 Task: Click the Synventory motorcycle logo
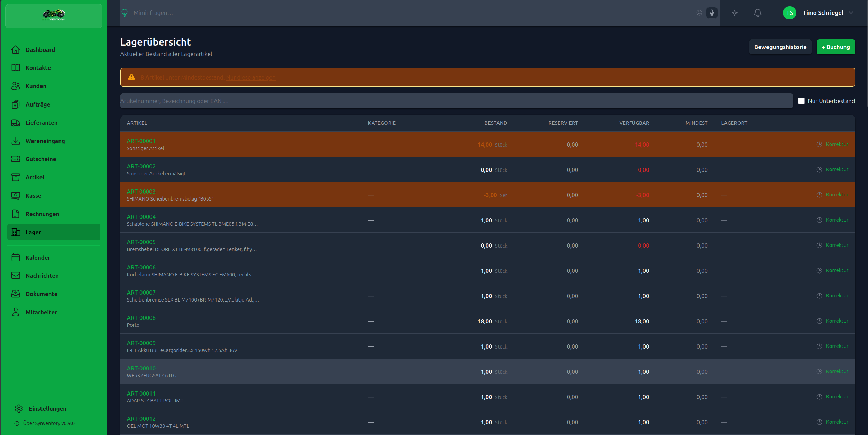54,15
